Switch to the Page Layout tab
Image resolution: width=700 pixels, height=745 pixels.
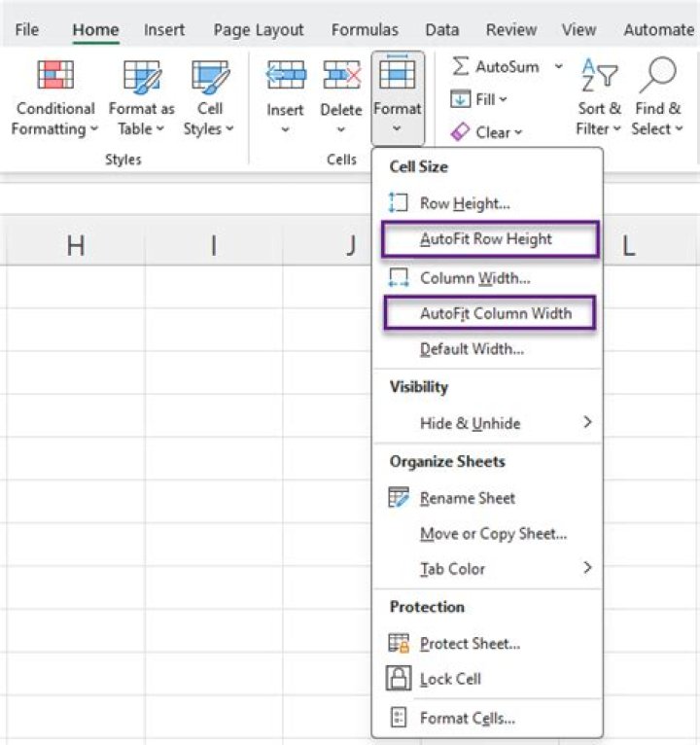point(259,29)
